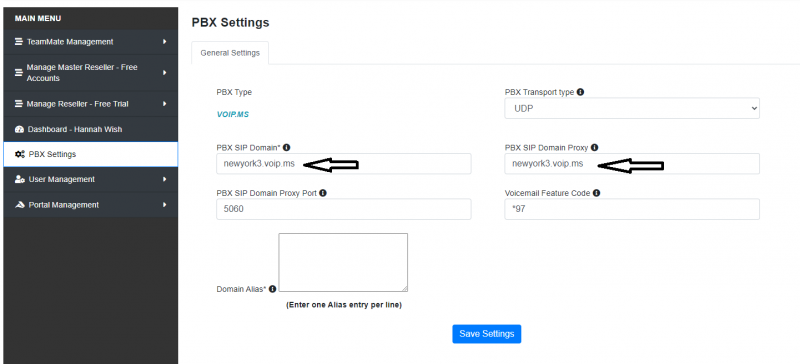Click into the PBX SIP Domain Proxy field

click(x=632, y=164)
